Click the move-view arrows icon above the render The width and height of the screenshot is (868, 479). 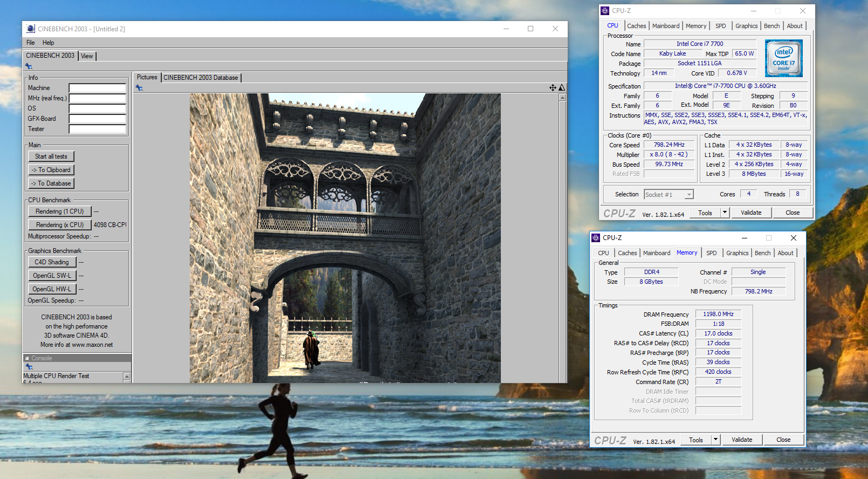(x=553, y=87)
